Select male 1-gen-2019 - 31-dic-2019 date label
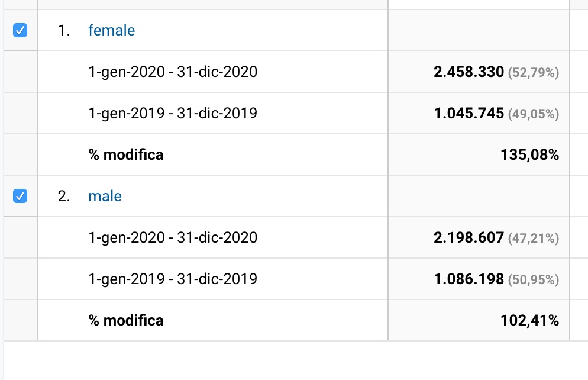The width and height of the screenshot is (588, 380). [173, 279]
